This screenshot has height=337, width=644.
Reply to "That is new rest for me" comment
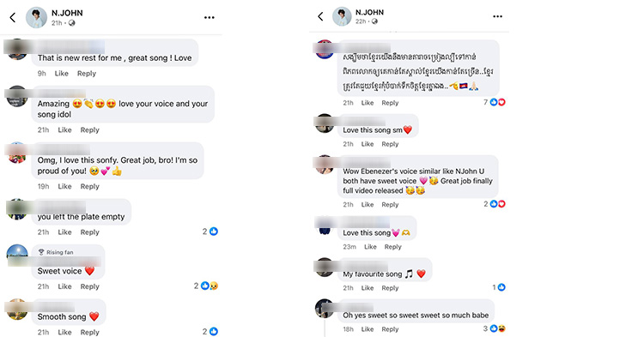(87, 74)
